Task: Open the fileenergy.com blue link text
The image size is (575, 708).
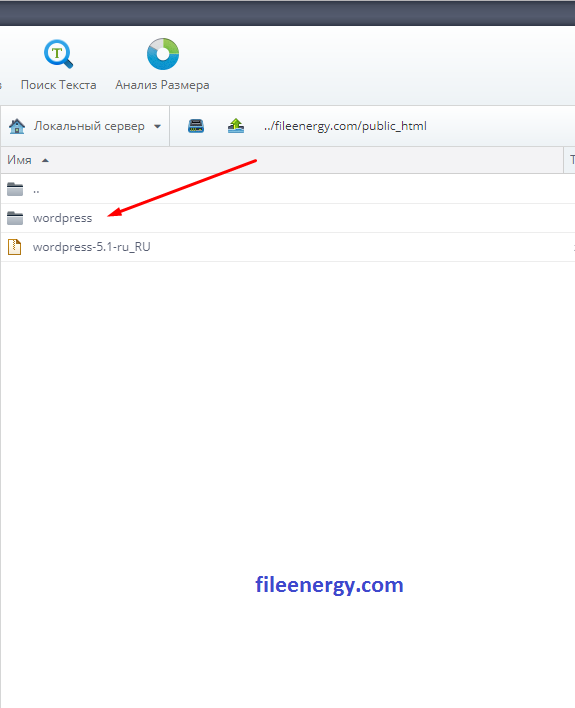Action: pos(329,585)
